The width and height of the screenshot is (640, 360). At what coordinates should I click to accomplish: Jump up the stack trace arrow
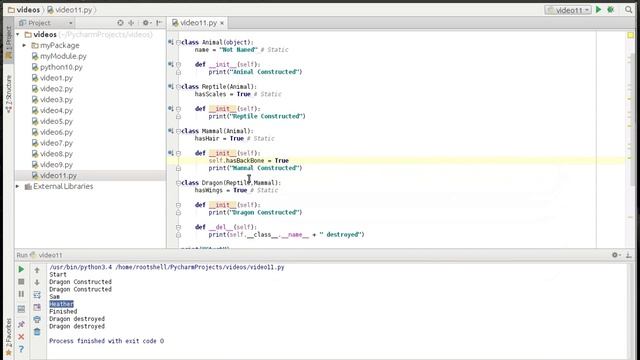(37, 270)
